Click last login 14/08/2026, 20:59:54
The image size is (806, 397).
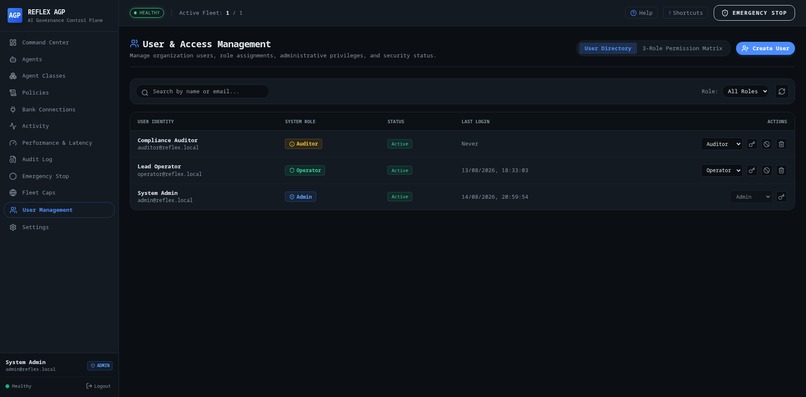coord(494,196)
